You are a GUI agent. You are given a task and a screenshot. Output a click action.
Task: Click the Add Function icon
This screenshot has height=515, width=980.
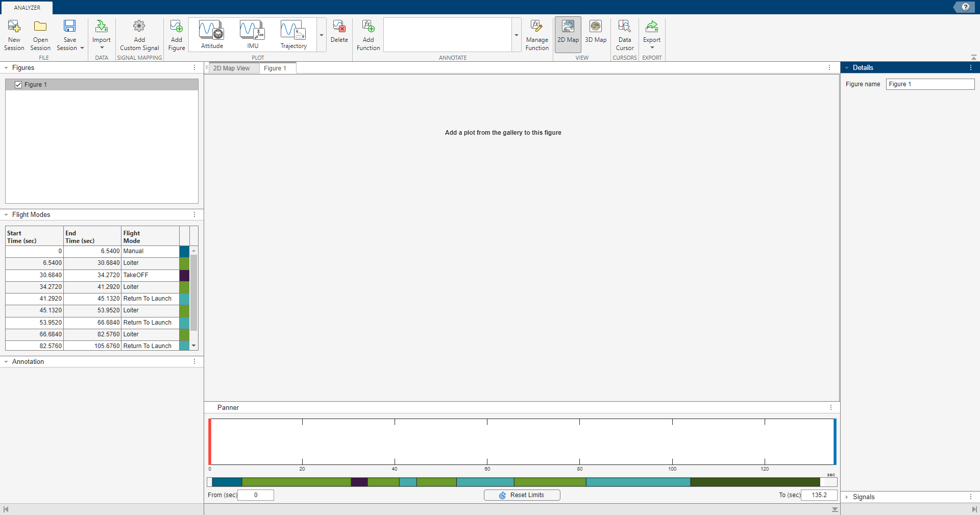point(368,33)
